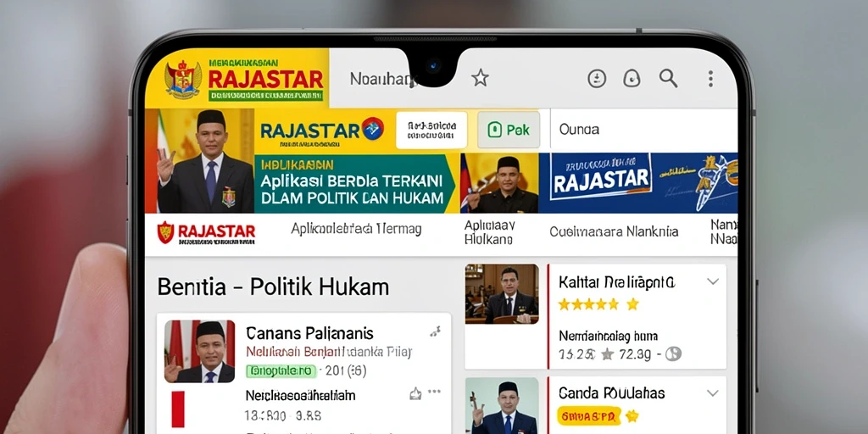The height and width of the screenshot is (434, 868).
Task: Open the three-dots options in news card
Action: coord(435,392)
